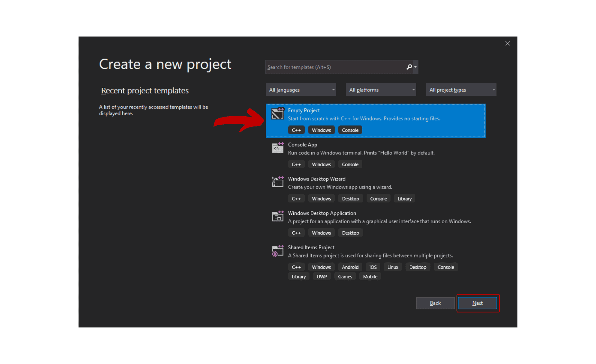Click Library tag under Shared Items Project

299,277
